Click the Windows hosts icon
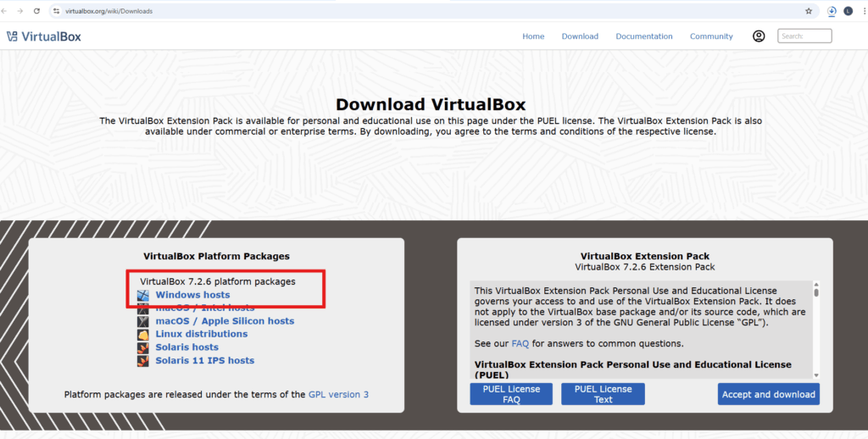This screenshot has height=439, width=868. [142, 295]
